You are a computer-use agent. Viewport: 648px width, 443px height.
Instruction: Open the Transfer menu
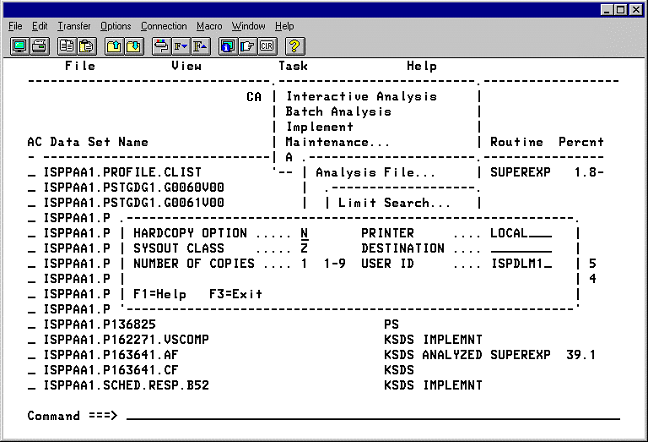[x=74, y=25]
